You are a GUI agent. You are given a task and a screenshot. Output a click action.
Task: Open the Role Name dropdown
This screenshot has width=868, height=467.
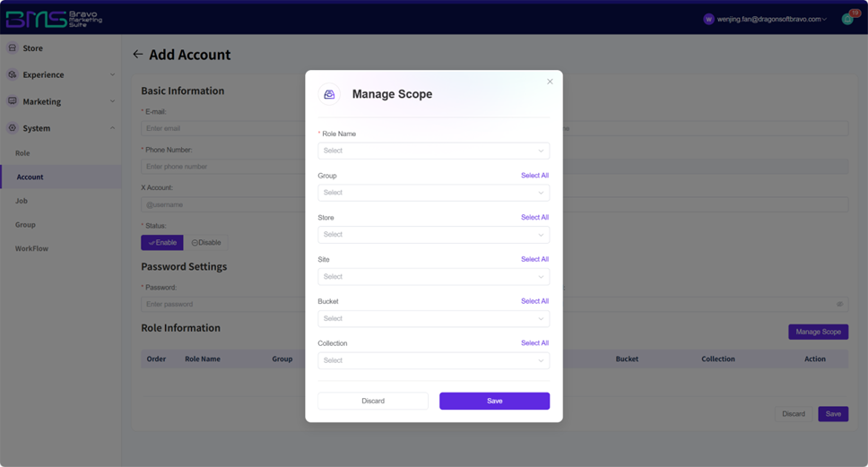[x=433, y=151]
